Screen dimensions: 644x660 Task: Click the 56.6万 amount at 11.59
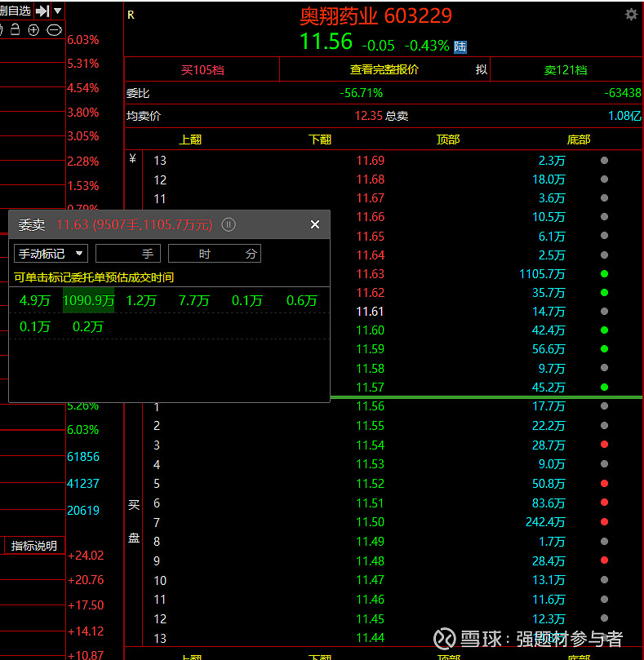[x=549, y=349]
